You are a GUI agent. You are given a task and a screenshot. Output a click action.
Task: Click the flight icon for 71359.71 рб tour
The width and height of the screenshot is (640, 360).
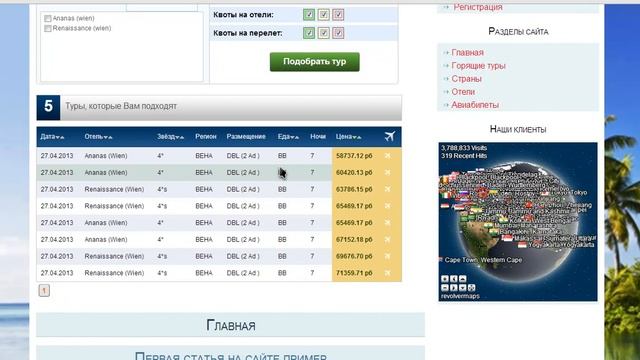[x=388, y=273]
